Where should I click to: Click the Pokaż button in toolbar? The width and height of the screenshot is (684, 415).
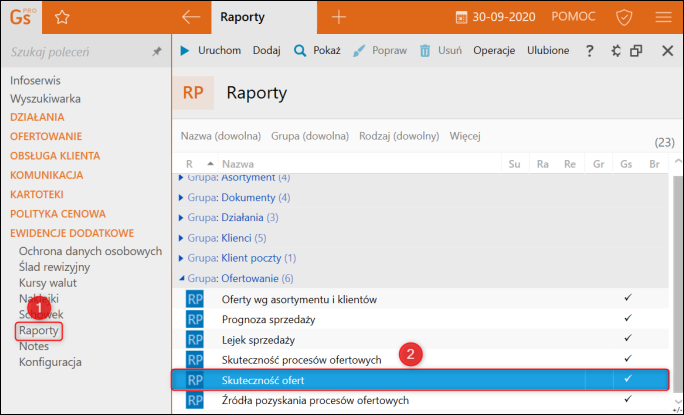pos(317,50)
